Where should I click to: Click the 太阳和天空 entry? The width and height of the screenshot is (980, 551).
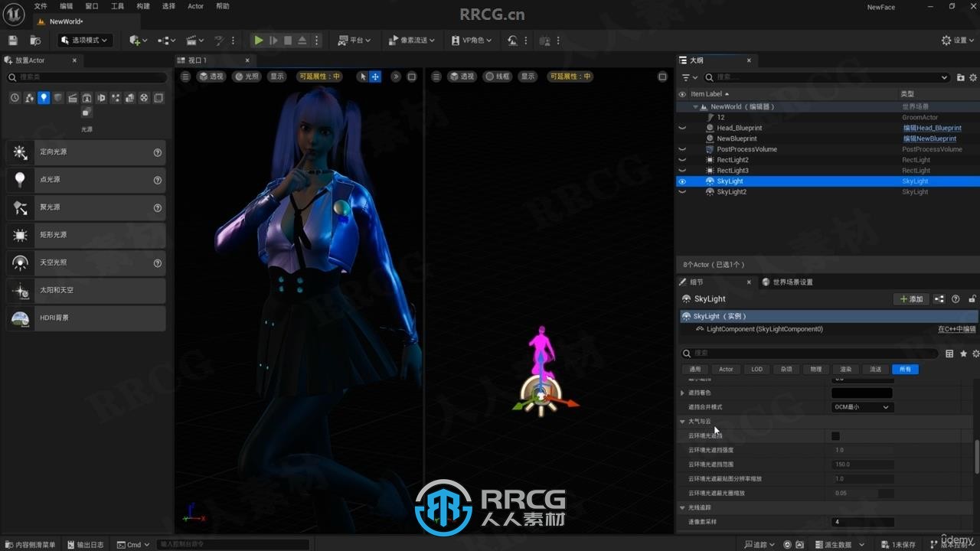tap(86, 291)
